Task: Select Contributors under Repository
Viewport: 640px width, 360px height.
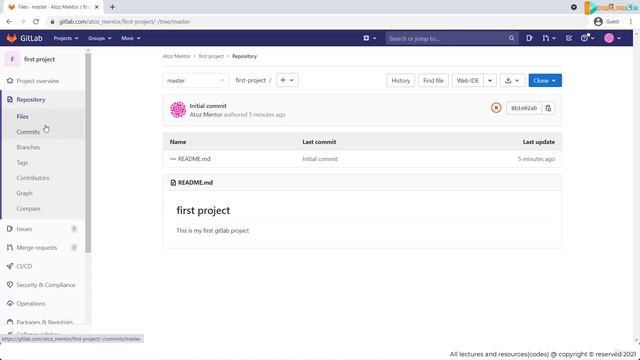Action: [x=33, y=178]
